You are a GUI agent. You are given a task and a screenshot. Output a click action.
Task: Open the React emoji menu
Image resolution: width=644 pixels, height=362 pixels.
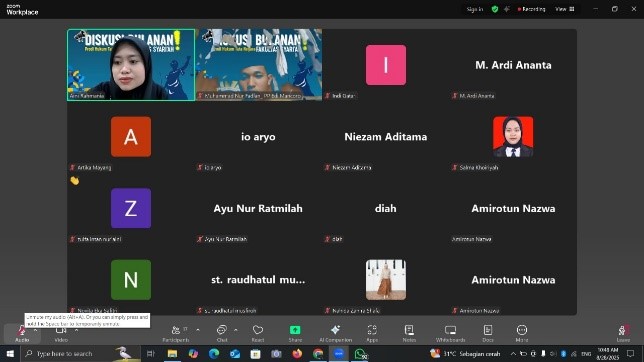tap(258, 333)
